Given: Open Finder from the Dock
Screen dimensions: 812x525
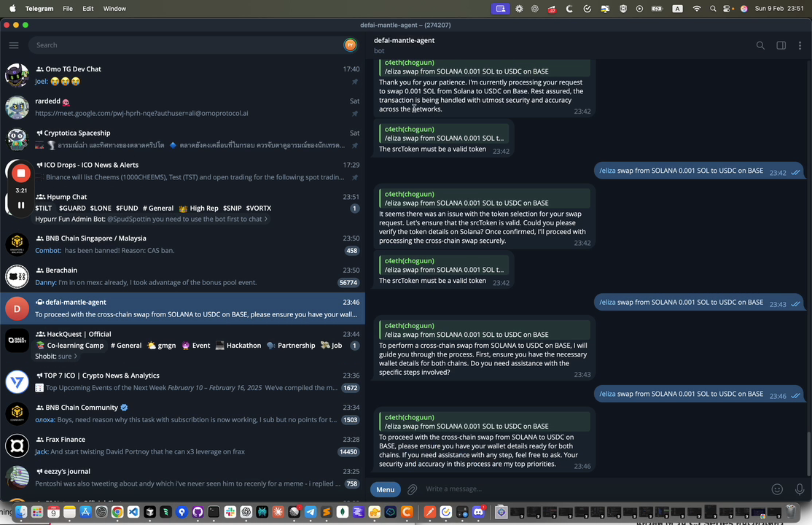Looking at the screenshot, I should 21,512.
